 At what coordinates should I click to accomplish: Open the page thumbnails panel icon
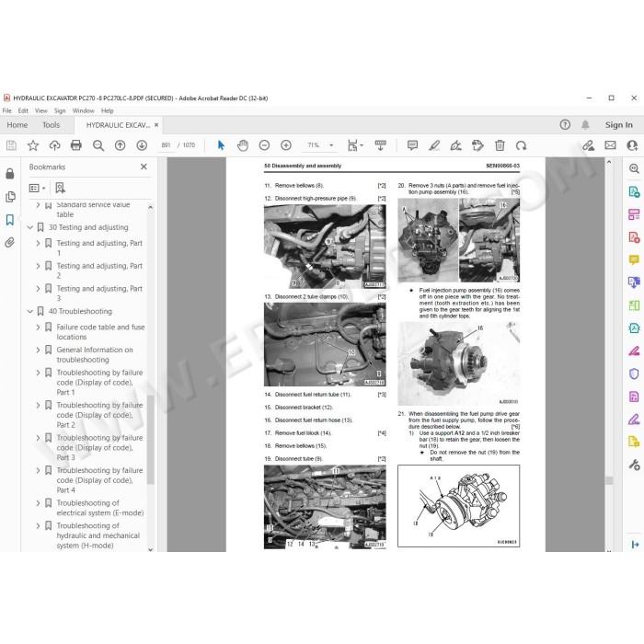pyautogui.click(x=10, y=197)
